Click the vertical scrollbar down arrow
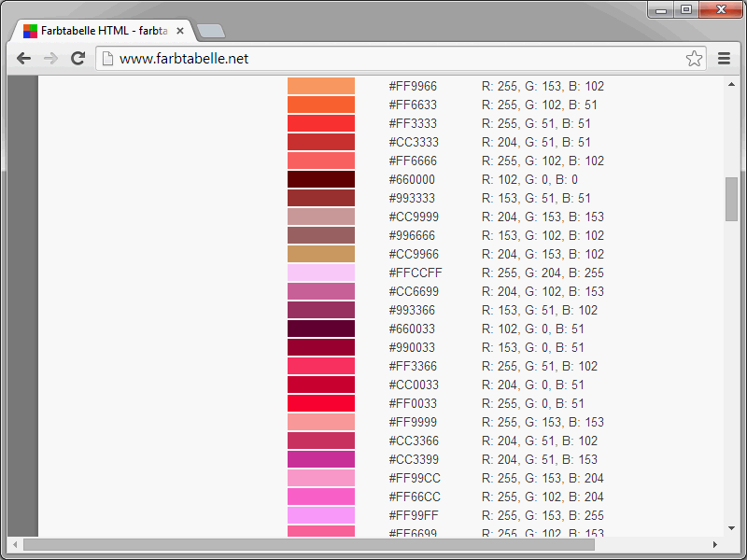The image size is (747, 560). tap(731, 528)
